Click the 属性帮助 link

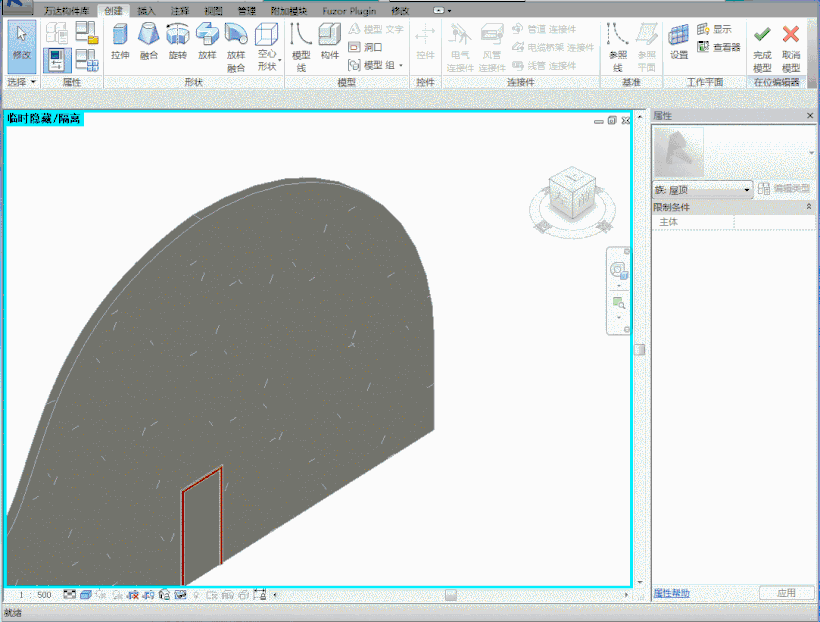coord(671,593)
